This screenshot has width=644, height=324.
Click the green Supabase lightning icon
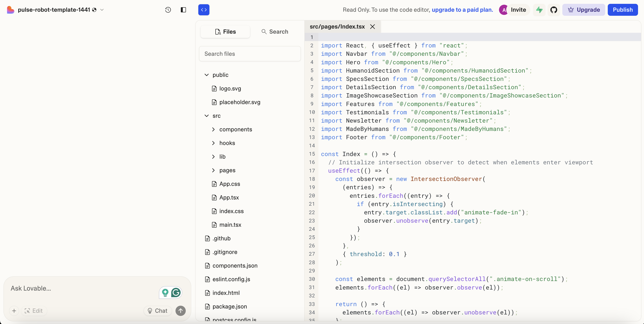(x=539, y=10)
